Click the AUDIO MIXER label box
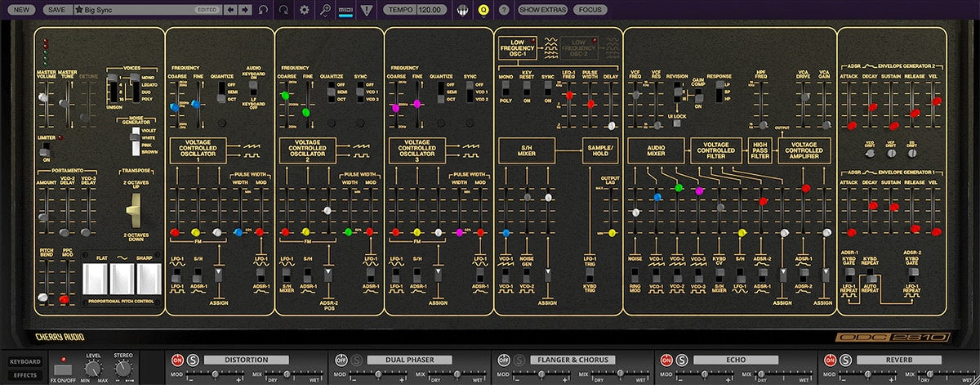The height and width of the screenshot is (385, 980). pos(656,151)
